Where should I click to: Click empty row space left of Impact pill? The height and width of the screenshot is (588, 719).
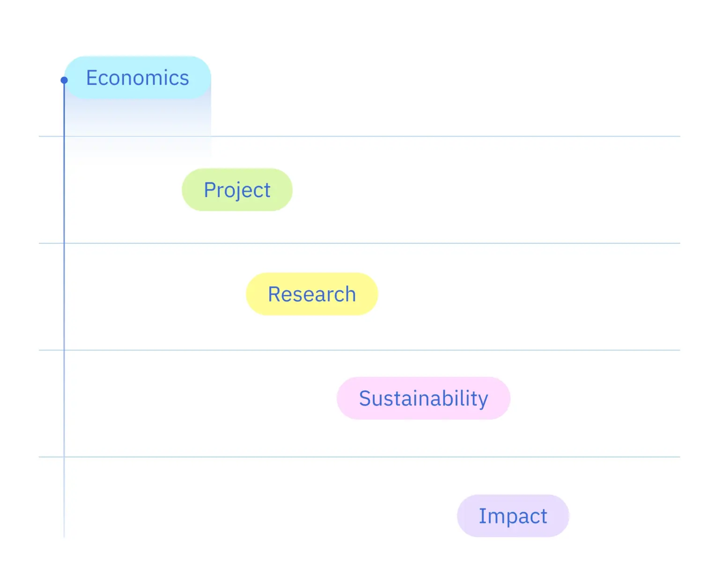(261, 516)
